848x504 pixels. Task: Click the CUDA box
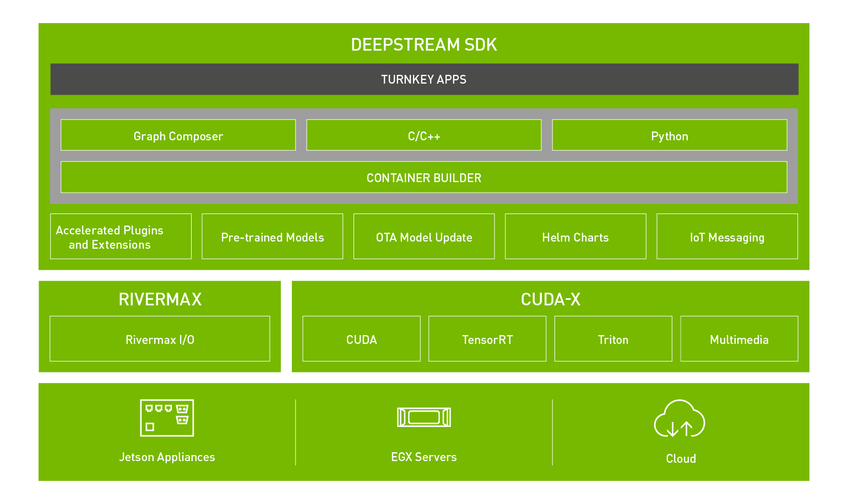point(361,339)
